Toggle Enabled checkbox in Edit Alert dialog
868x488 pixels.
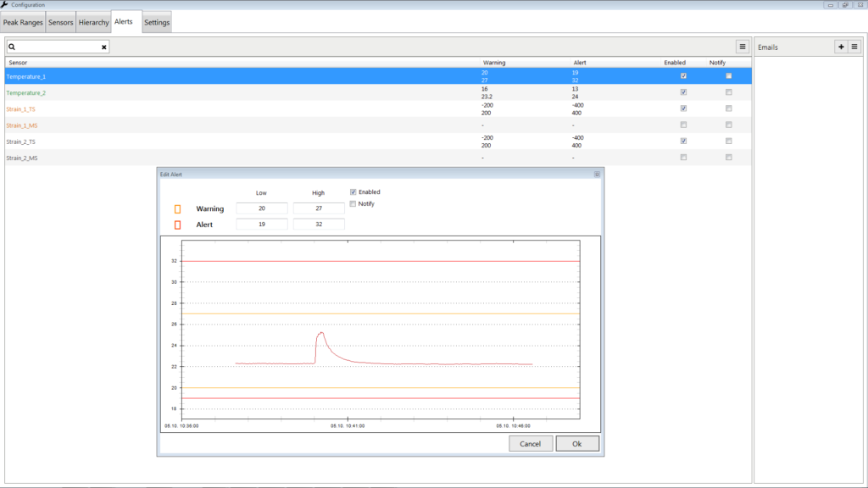[353, 192]
